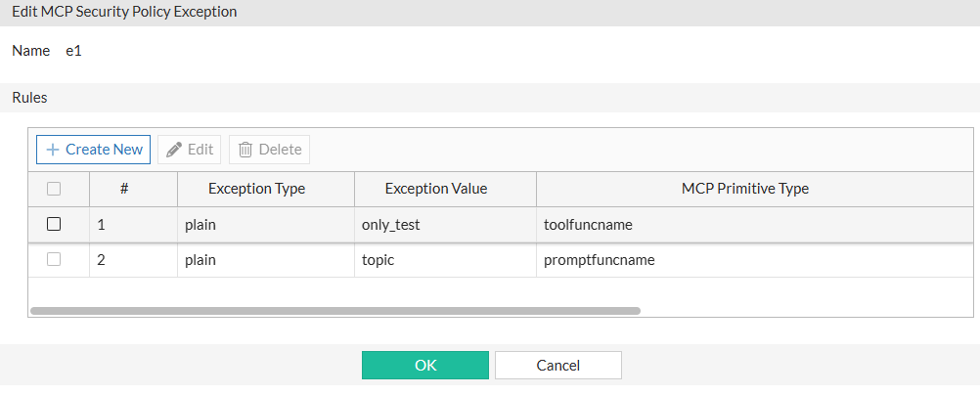
Task: Click the Name value e1
Action: (x=72, y=51)
